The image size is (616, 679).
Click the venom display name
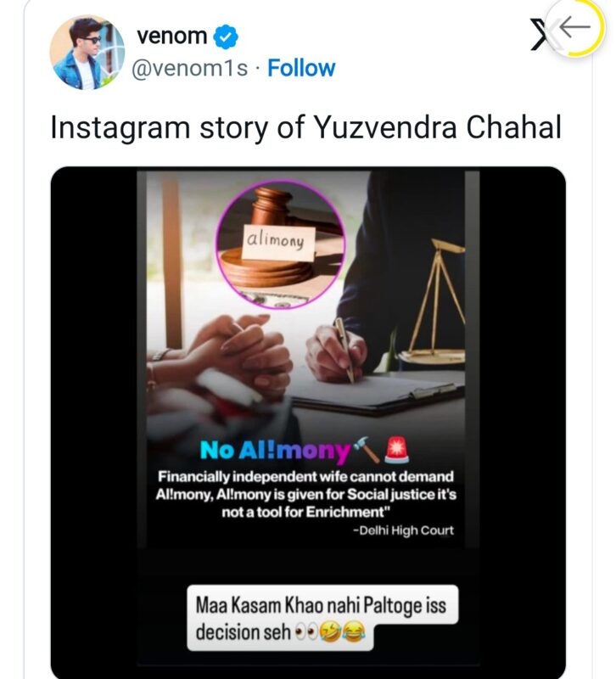(171, 36)
